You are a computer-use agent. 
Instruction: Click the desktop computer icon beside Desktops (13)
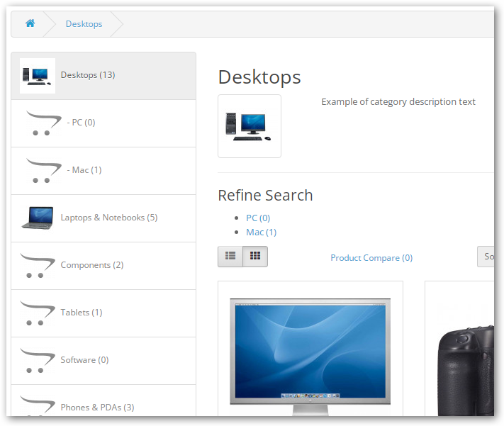point(38,76)
